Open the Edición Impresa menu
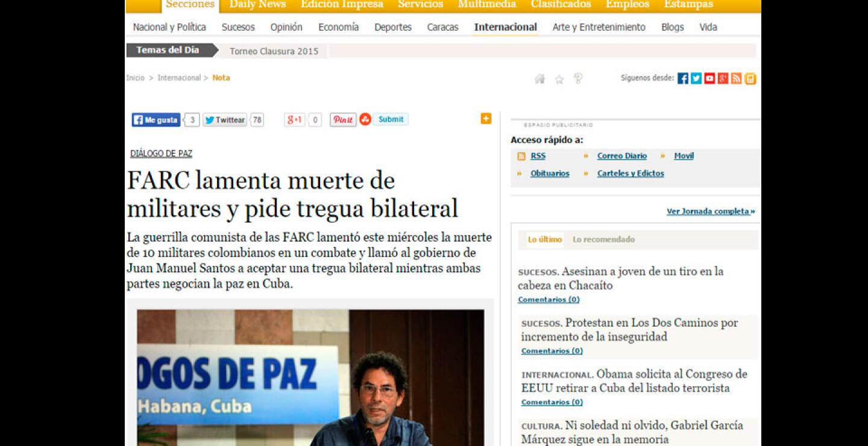This screenshot has width=868, height=446. point(342,5)
